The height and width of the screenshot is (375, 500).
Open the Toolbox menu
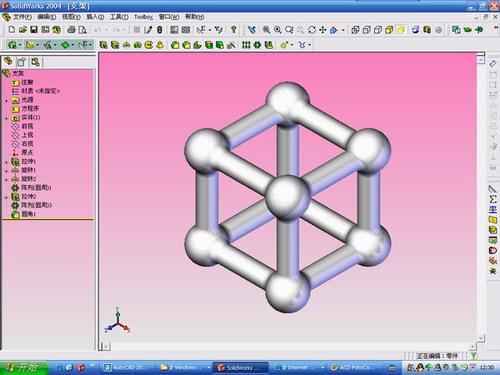[x=143, y=17]
